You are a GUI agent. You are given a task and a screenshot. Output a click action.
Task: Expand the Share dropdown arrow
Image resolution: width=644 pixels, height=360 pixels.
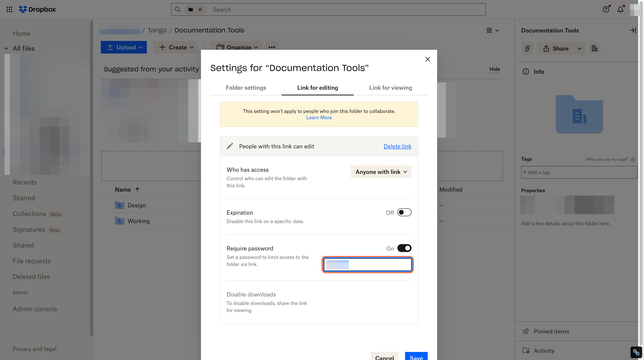[x=579, y=48]
